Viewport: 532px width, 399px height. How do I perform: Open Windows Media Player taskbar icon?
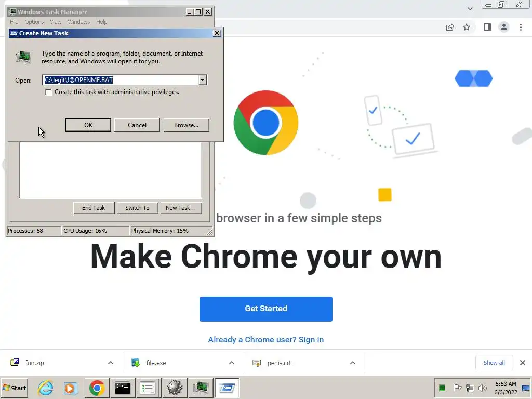tap(71, 388)
